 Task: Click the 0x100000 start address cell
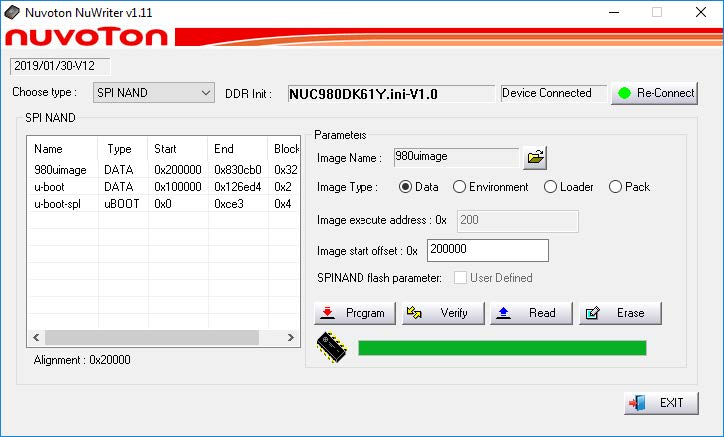(178, 187)
